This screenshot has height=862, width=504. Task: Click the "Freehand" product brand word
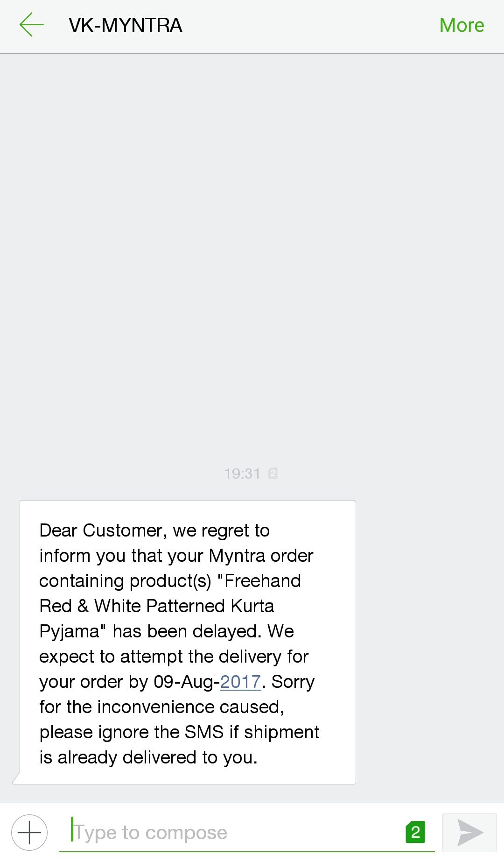263,581
